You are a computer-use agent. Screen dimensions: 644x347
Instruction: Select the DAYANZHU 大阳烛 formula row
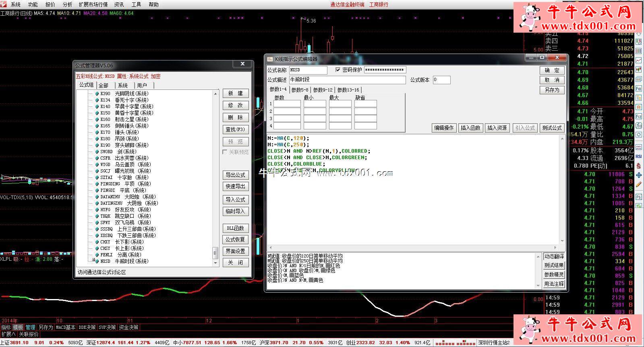[x=125, y=197]
